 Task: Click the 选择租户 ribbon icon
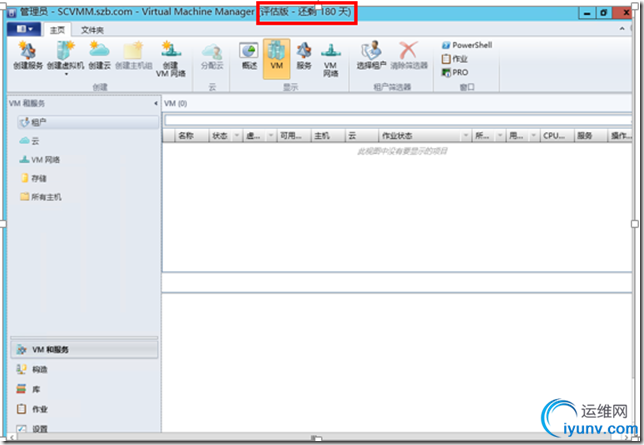pyautogui.click(x=371, y=55)
